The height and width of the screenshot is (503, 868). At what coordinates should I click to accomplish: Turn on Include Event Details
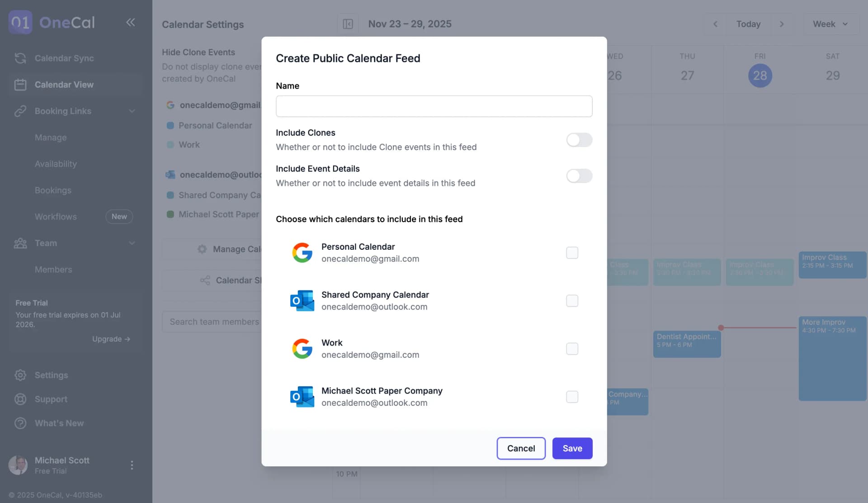[x=579, y=176]
